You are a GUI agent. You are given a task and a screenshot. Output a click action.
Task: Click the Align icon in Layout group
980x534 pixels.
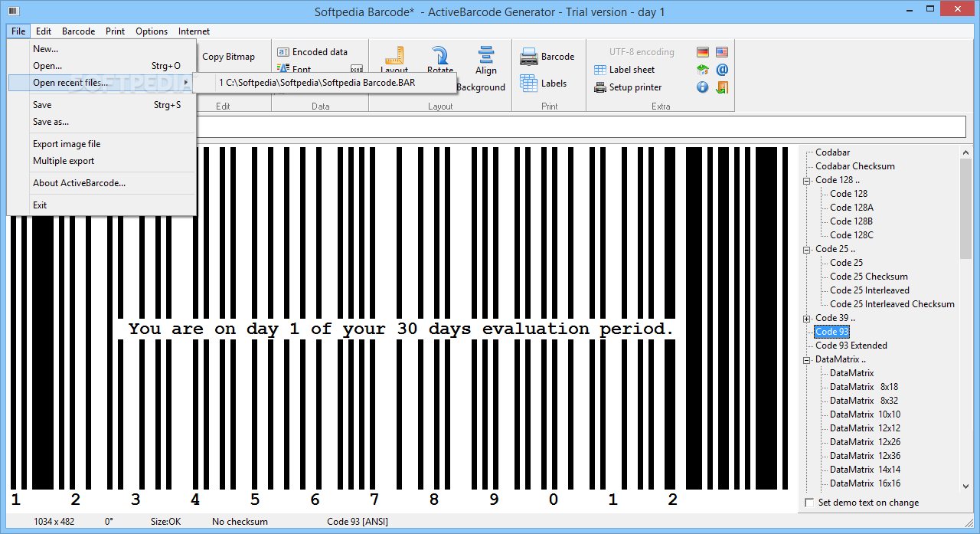point(486,54)
